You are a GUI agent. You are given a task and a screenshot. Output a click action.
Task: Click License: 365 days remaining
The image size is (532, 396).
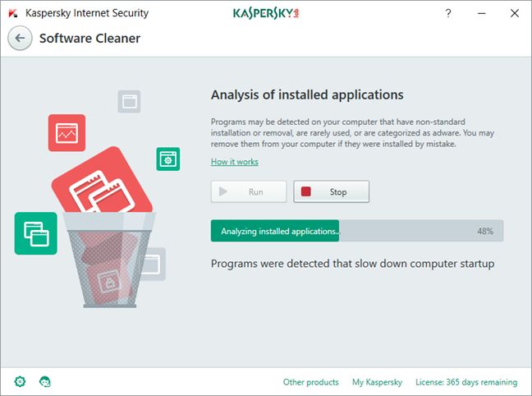(x=466, y=382)
